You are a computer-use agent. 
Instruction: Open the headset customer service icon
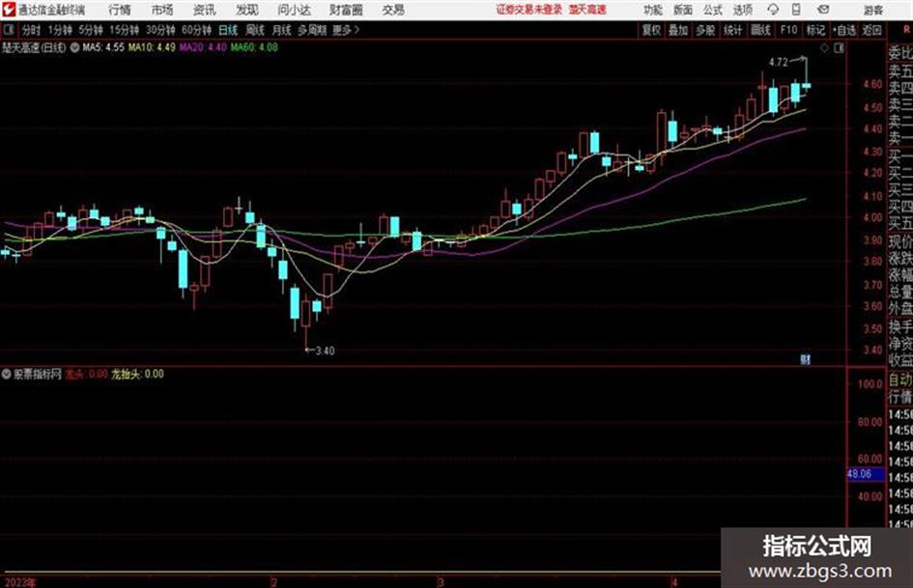tap(773, 10)
